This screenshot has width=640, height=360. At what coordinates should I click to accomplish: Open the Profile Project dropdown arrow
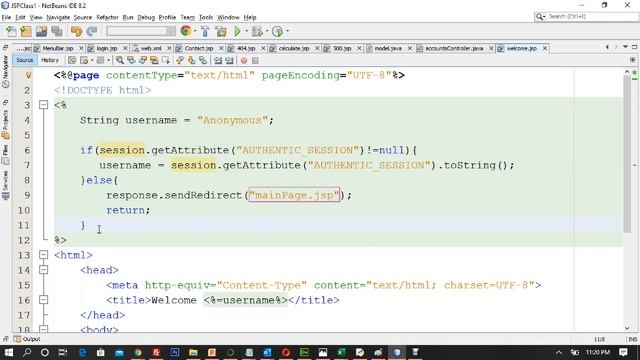(287, 31)
